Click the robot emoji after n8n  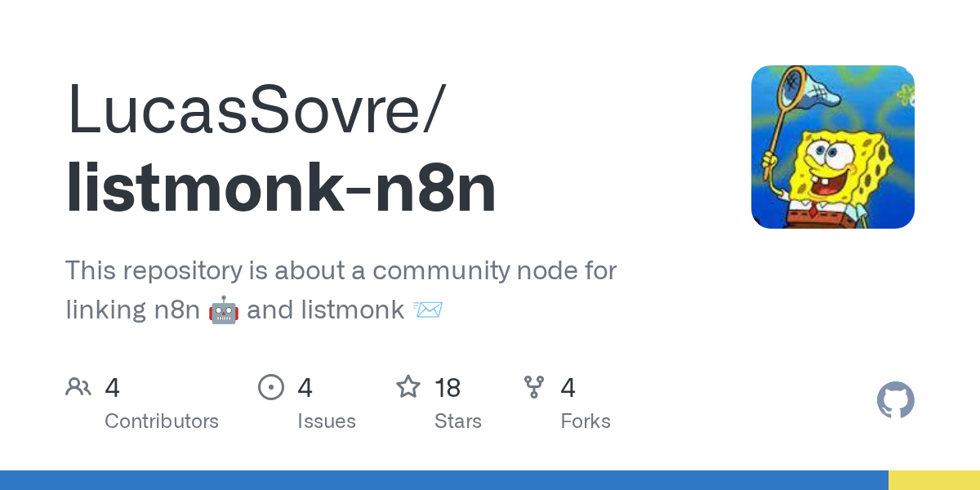point(224,310)
